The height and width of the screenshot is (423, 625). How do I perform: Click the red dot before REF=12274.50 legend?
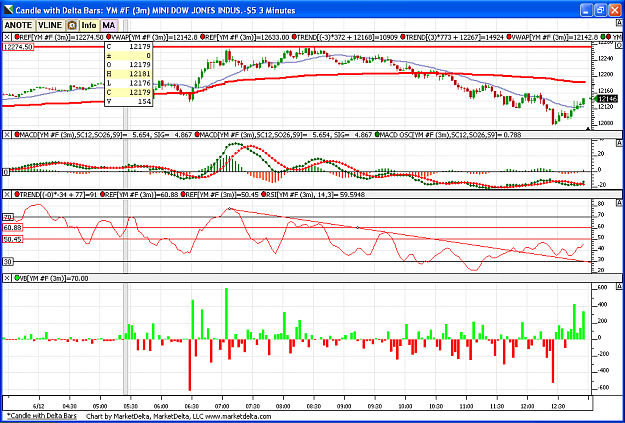[x=17, y=37]
